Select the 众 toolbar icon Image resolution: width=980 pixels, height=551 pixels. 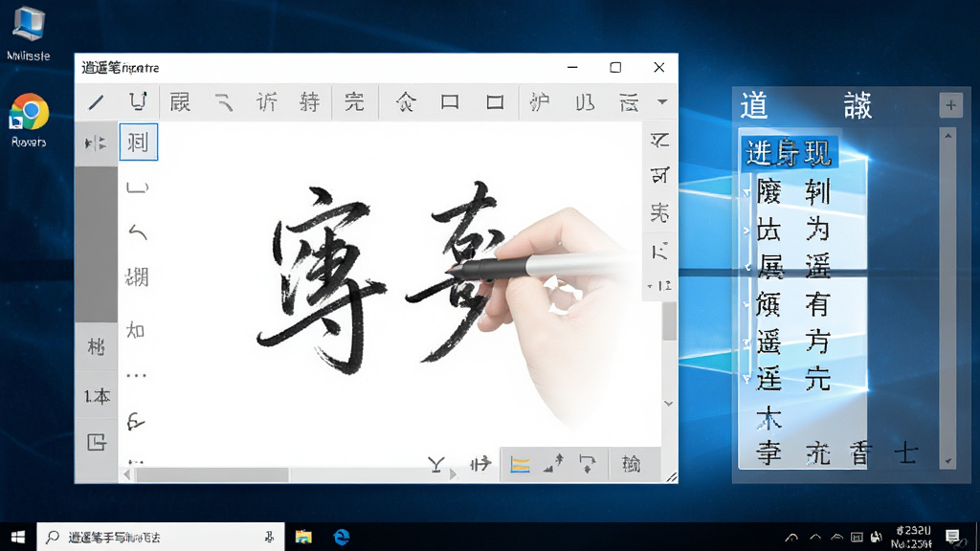tap(406, 101)
